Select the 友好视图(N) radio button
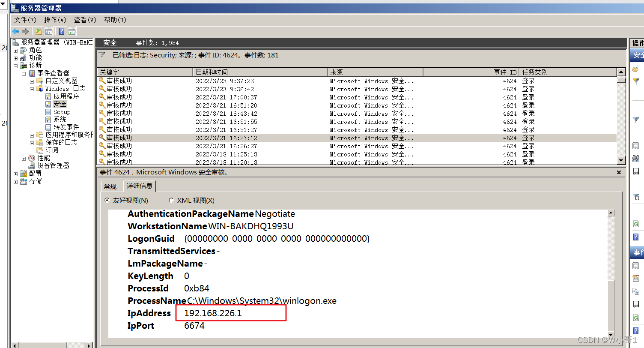This screenshot has height=348, width=644. coord(107,200)
